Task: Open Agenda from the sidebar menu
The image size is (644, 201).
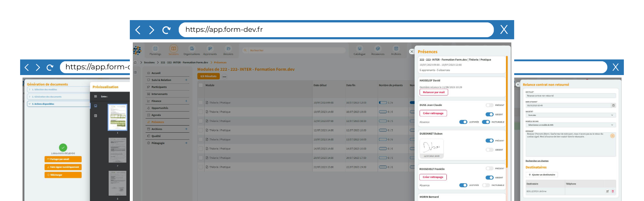Action: click(156, 115)
